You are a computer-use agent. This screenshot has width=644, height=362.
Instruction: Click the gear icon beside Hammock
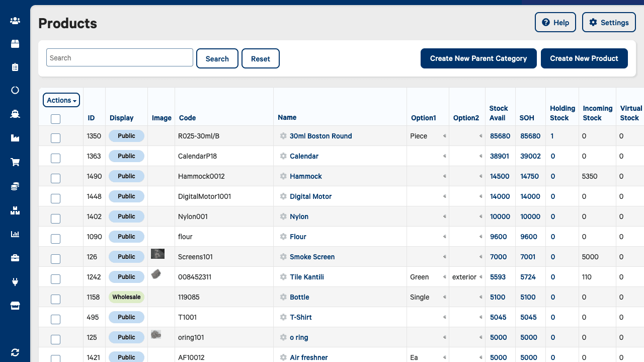pos(283,176)
